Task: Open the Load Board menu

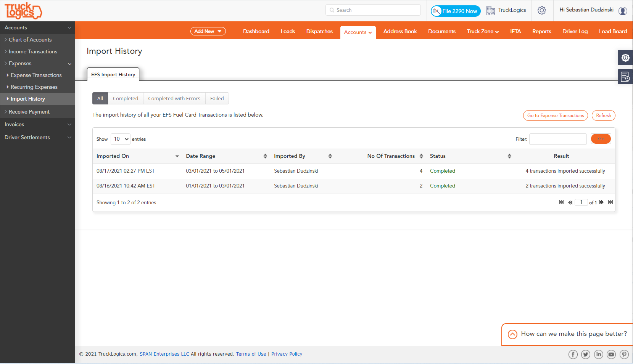Action: point(613,31)
